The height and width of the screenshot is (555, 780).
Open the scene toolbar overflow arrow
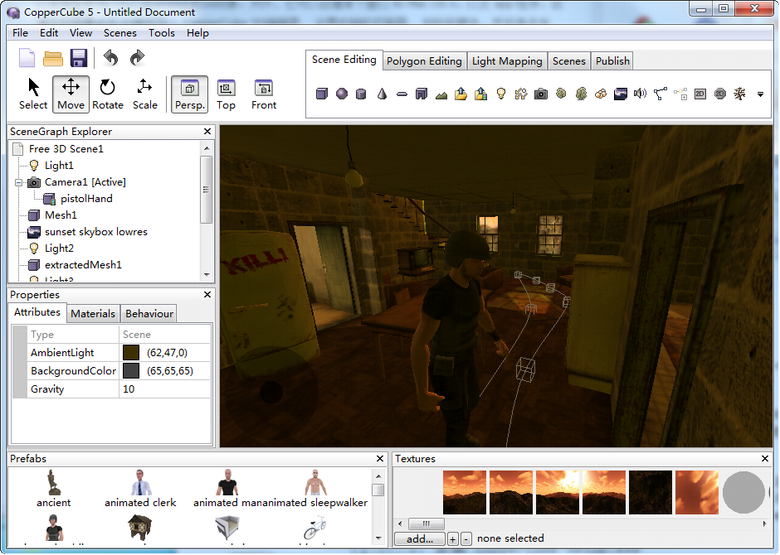coord(760,95)
